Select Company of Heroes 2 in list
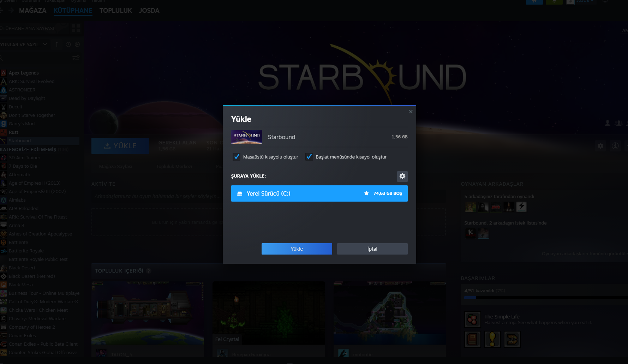Image resolution: width=628 pixels, height=364 pixels. tap(32, 327)
